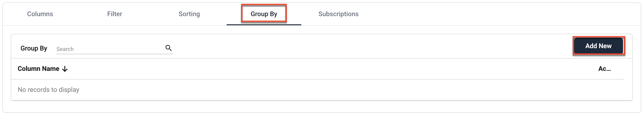Select the Group By tab
The height and width of the screenshot is (116, 644).
264,14
